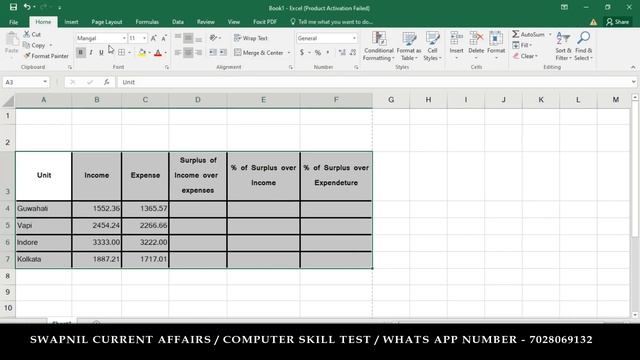The width and height of the screenshot is (640, 360).
Task: Increase the indent
Action: (223, 53)
